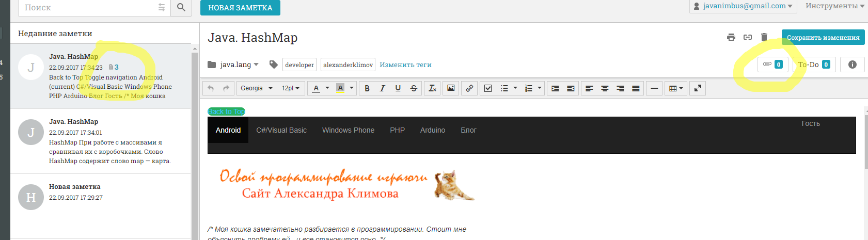Save changes with Сохранить изменения
The image size is (868, 240).
(x=823, y=37)
